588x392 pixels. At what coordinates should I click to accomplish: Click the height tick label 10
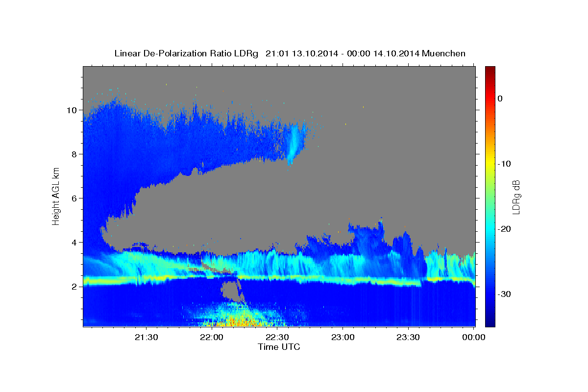coord(73,110)
